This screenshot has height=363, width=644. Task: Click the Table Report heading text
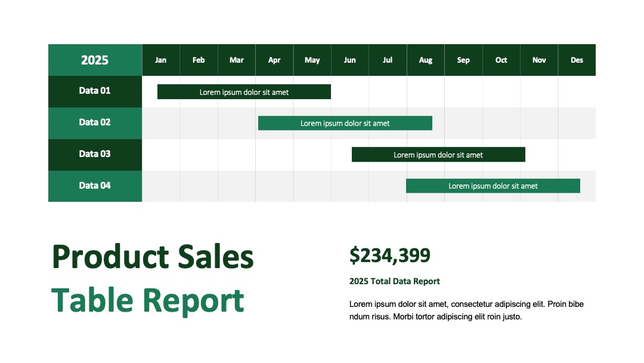(148, 300)
